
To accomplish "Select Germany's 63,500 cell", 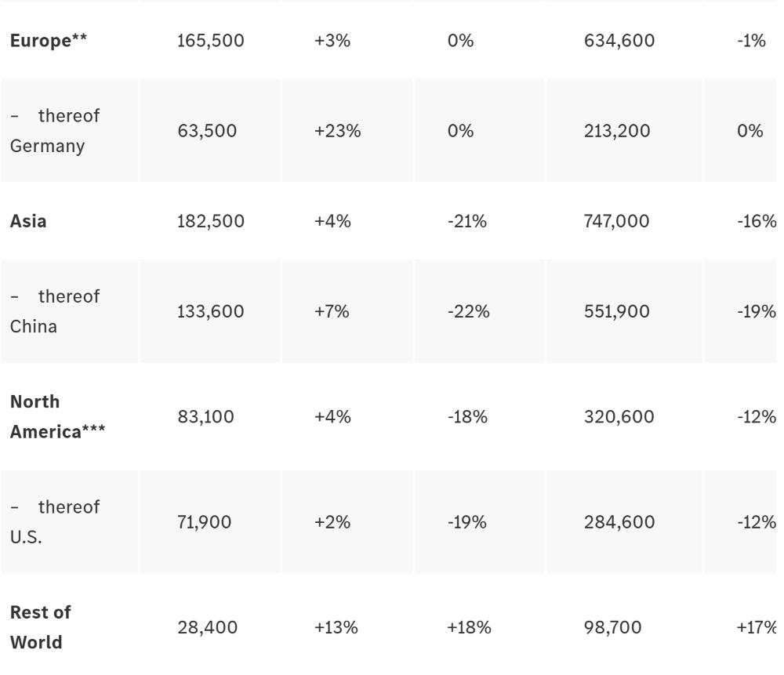I will point(207,131).
